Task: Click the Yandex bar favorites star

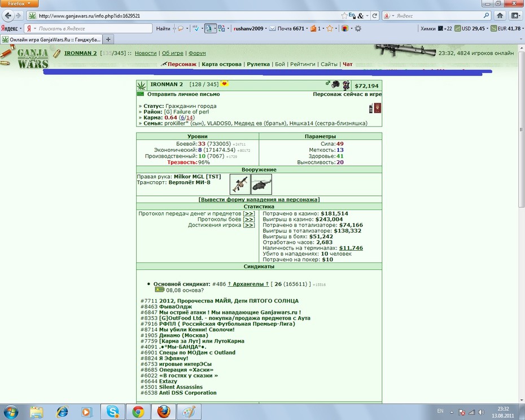Action: pyautogui.click(x=330, y=28)
